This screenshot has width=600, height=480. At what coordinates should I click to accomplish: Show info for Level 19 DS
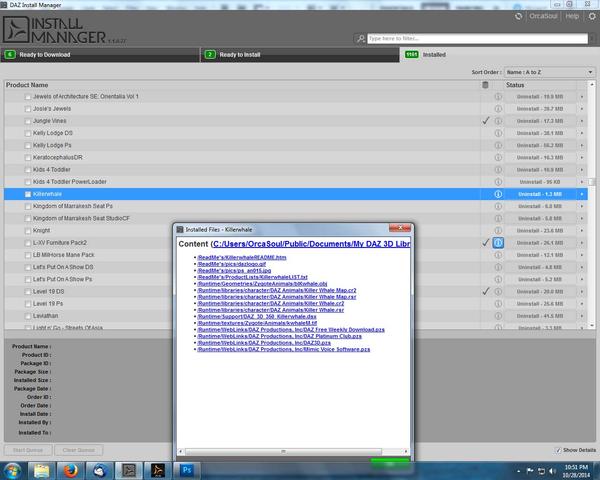click(498, 291)
